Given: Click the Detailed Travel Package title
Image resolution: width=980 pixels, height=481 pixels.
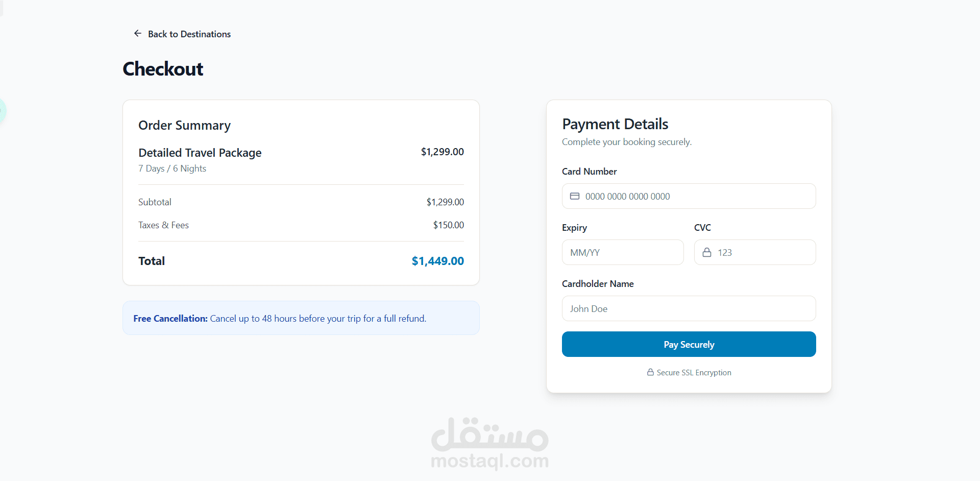Looking at the screenshot, I should coord(200,153).
